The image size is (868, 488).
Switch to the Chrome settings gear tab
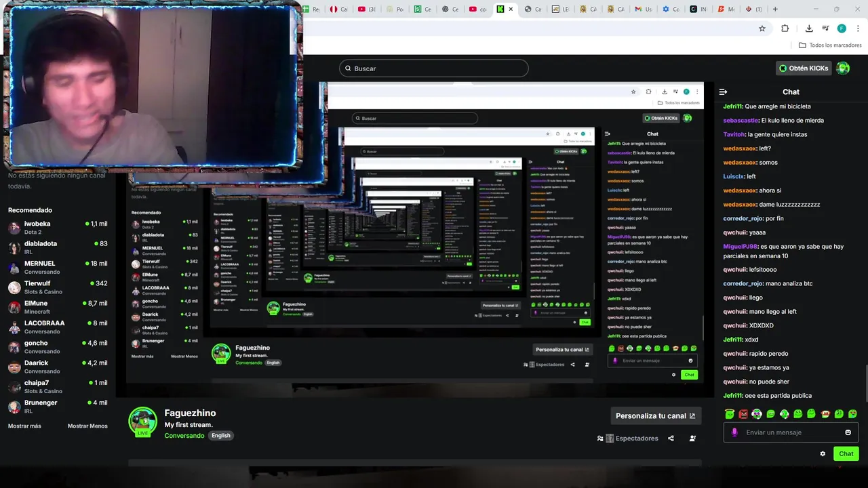671,9
